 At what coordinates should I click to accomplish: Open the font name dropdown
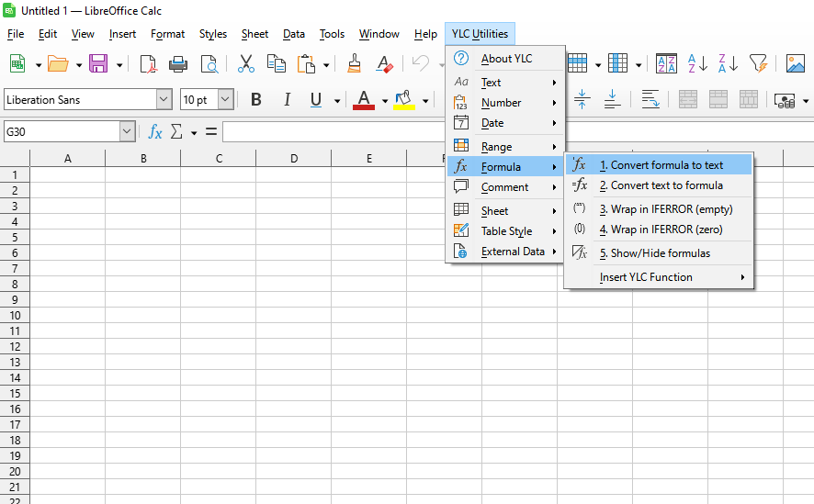(164, 100)
